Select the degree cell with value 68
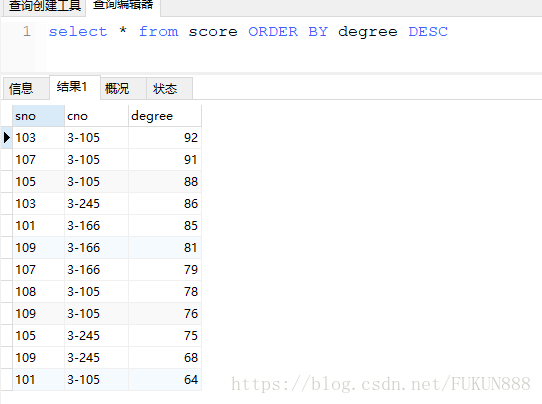The image size is (542, 404). point(165,358)
